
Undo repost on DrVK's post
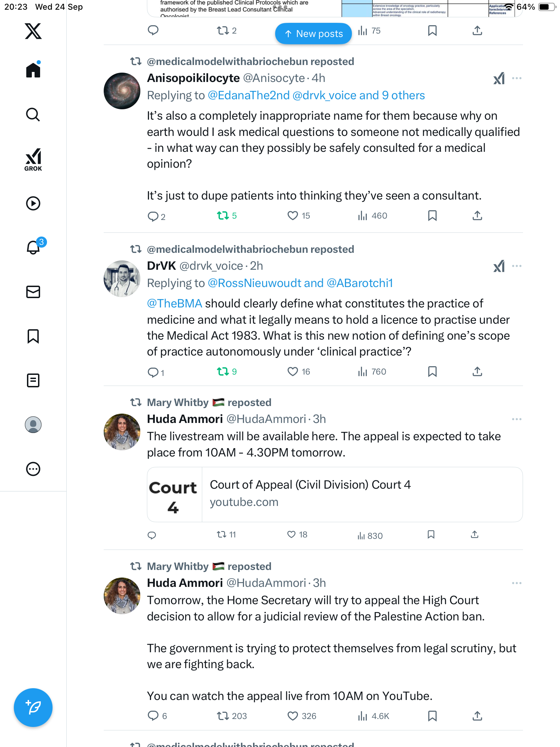click(x=223, y=372)
